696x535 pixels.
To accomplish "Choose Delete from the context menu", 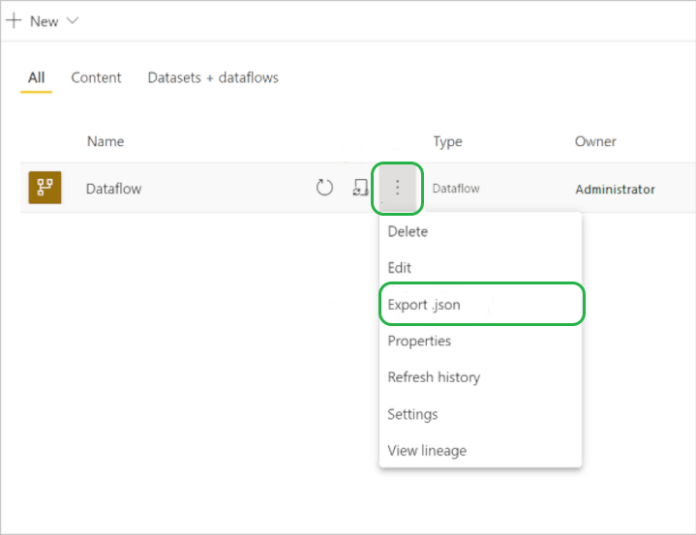I will pyautogui.click(x=408, y=232).
